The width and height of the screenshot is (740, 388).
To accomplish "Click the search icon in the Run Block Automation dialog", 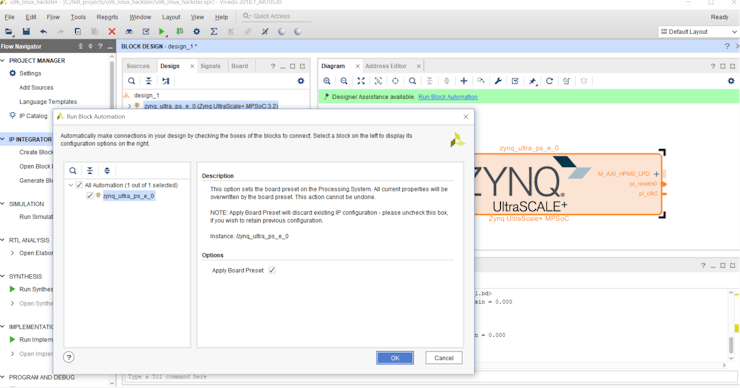I will click(73, 170).
